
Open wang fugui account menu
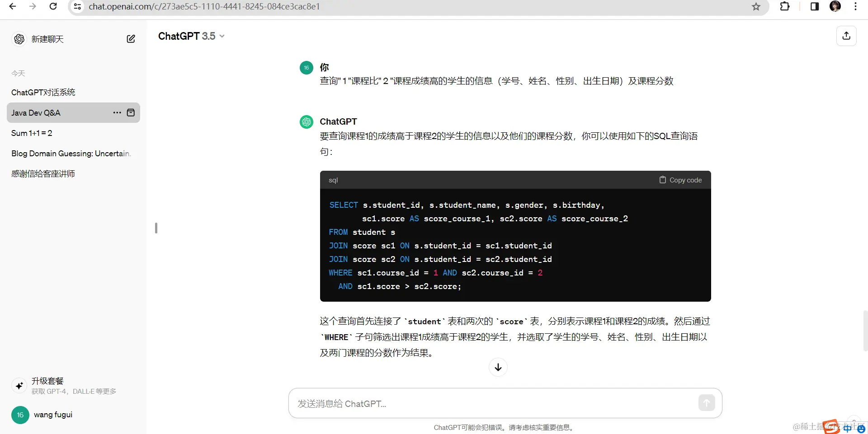coord(73,415)
